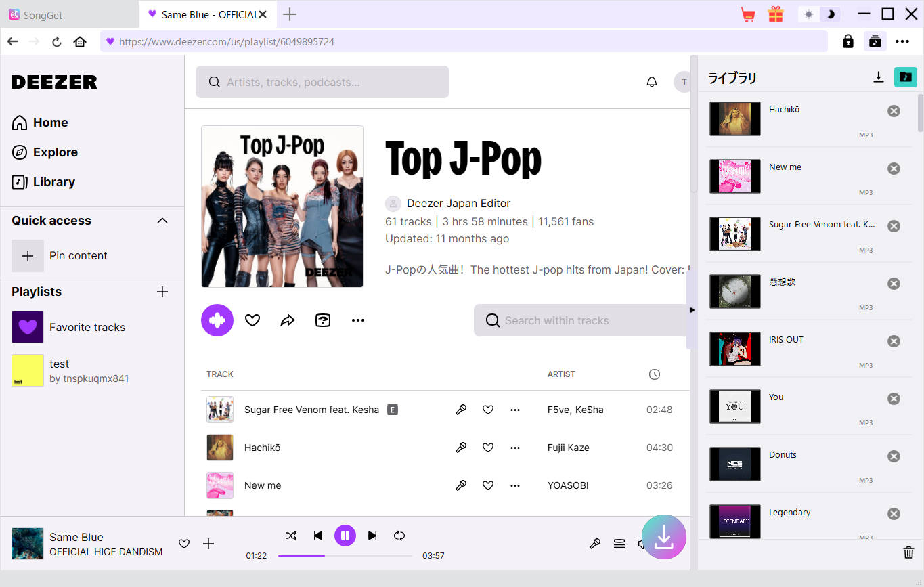Image resolution: width=924 pixels, height=587 pixels.
Task: Click the shopping cart icon in title bar
Action: (748, 14)
